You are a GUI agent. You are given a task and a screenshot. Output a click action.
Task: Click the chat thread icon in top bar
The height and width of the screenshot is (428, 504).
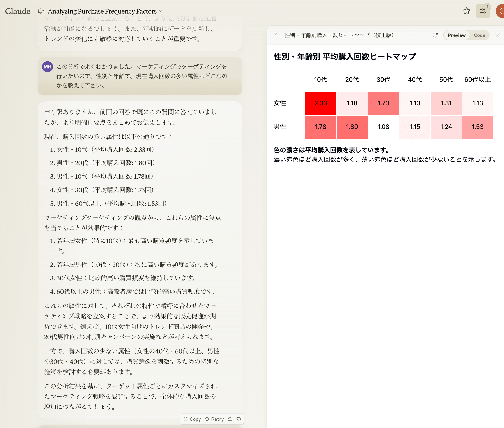42,11
